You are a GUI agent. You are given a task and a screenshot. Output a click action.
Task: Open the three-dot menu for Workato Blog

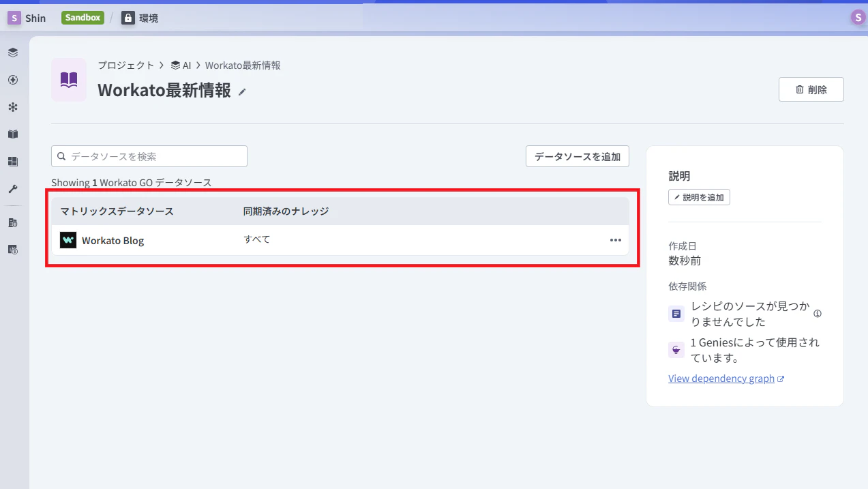(x=616, y=240)
